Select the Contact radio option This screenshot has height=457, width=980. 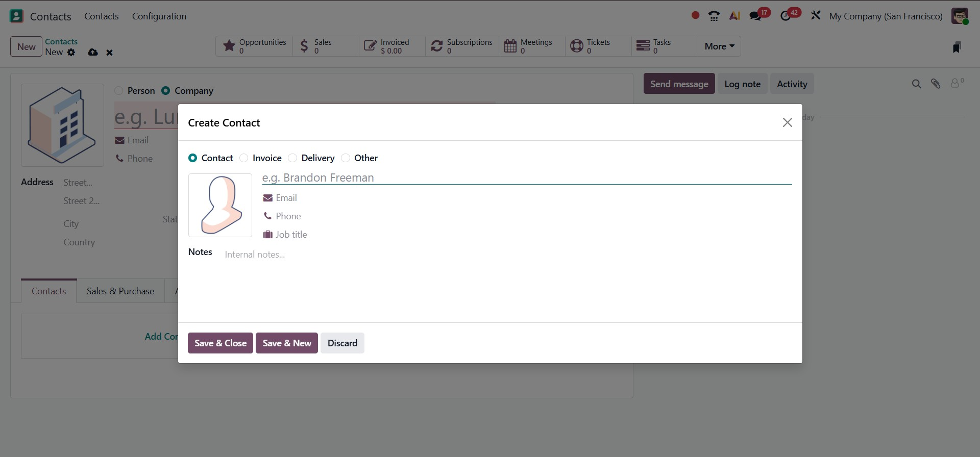point(193,158)
